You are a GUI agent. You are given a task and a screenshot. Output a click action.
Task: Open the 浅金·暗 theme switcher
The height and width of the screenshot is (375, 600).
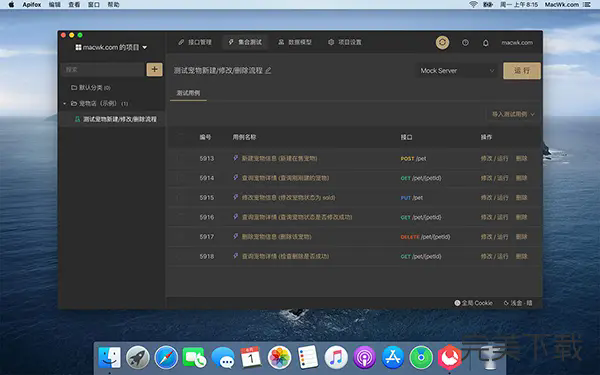point(518,303)
